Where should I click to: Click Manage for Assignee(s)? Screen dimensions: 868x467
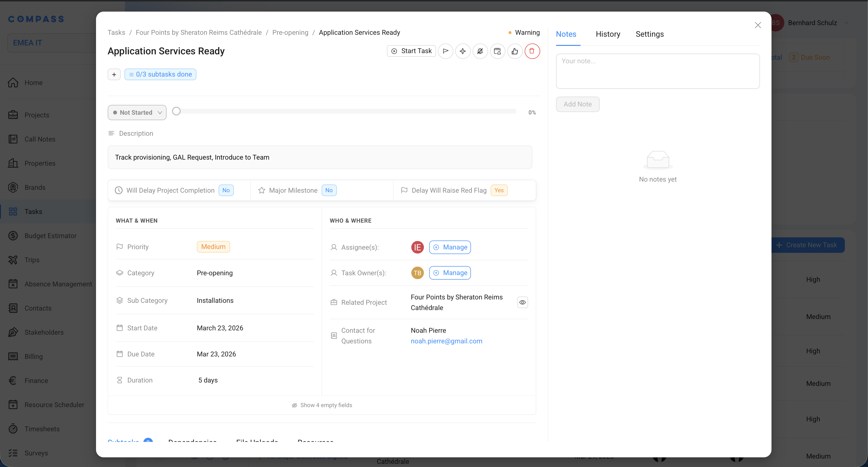(450, 248)
